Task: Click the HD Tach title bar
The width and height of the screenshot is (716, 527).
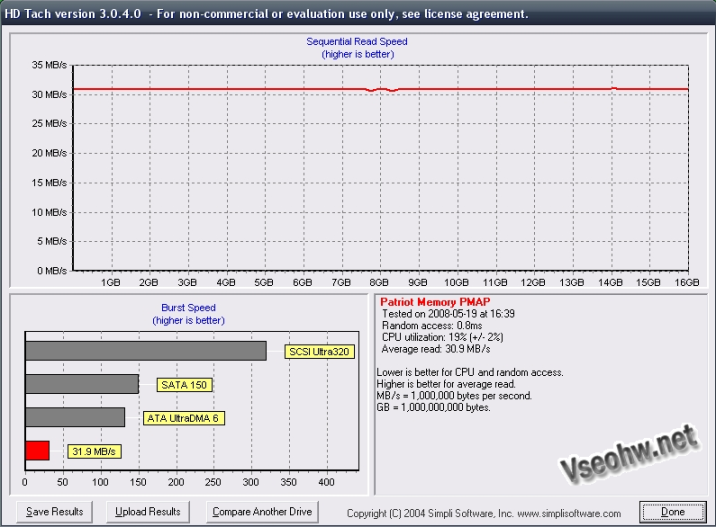Action: click(x=358, y=14)
